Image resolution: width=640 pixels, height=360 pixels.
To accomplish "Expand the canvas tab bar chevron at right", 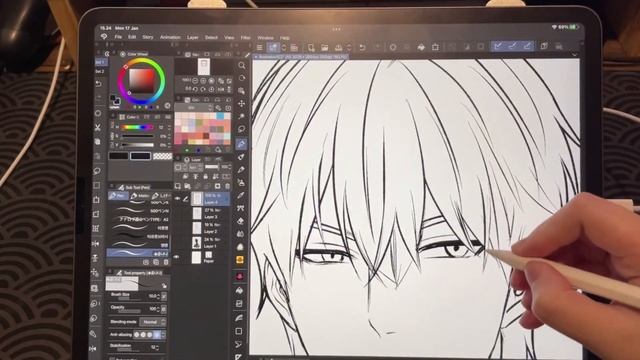I will pos(575,55).
